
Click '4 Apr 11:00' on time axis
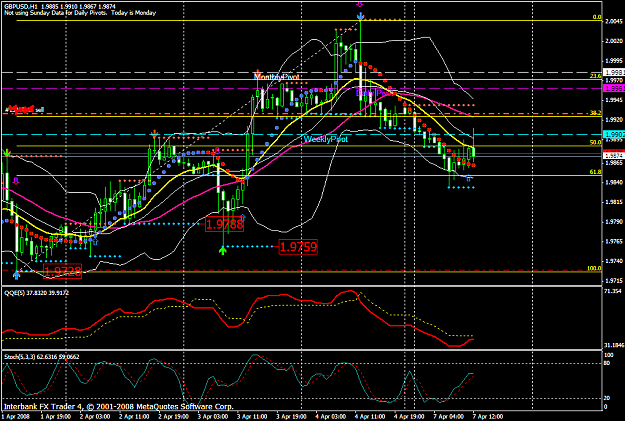[x=370, y=417]
